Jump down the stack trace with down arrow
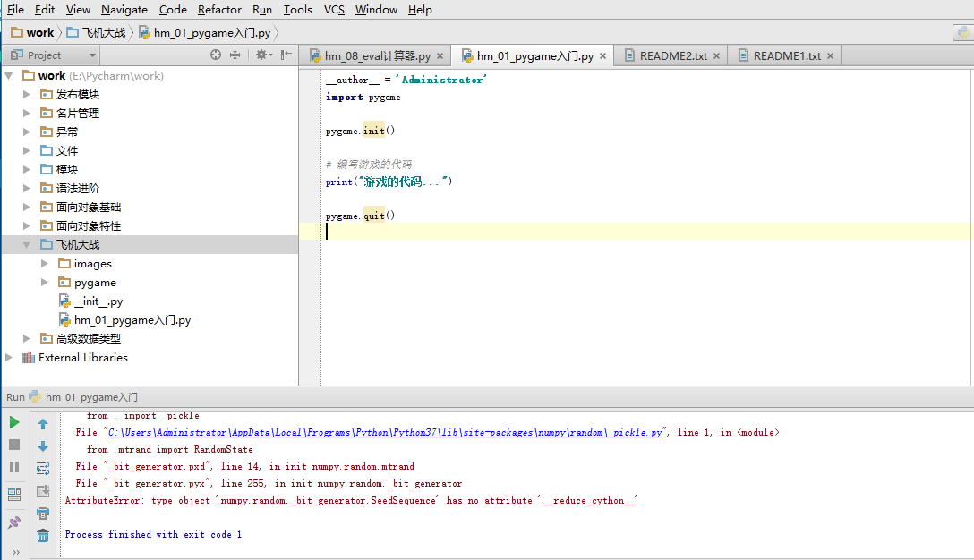Image resolution: width=974 pixels, height=560 pixels. [43, 446]
